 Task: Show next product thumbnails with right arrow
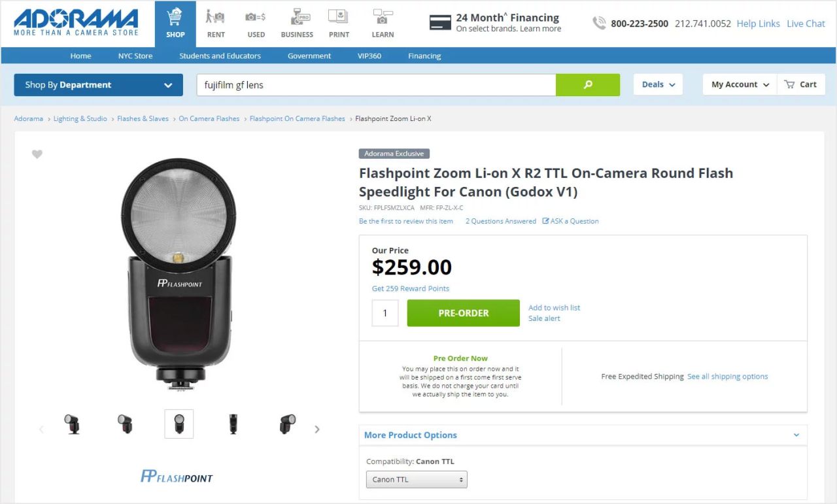pos(317,429)
